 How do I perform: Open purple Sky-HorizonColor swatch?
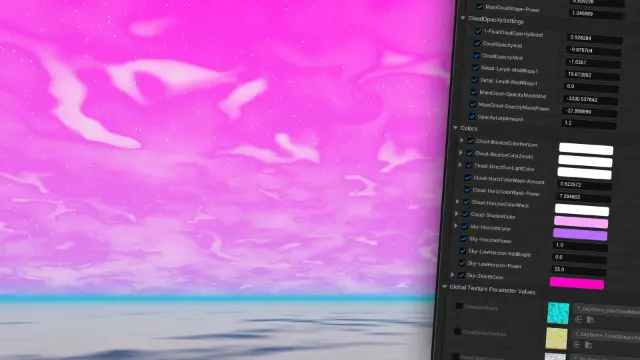580,234
